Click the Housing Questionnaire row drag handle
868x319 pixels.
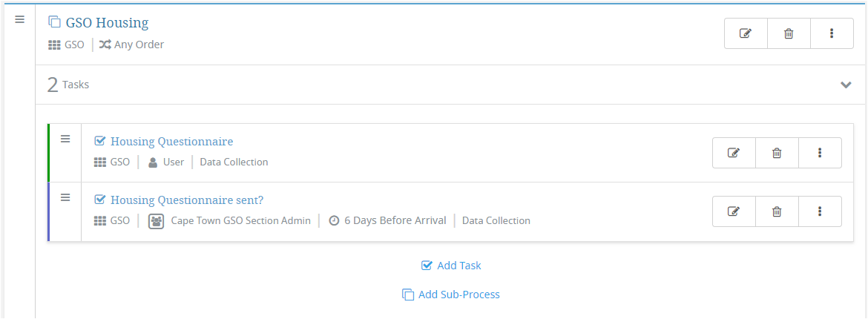tap(65, 139)
